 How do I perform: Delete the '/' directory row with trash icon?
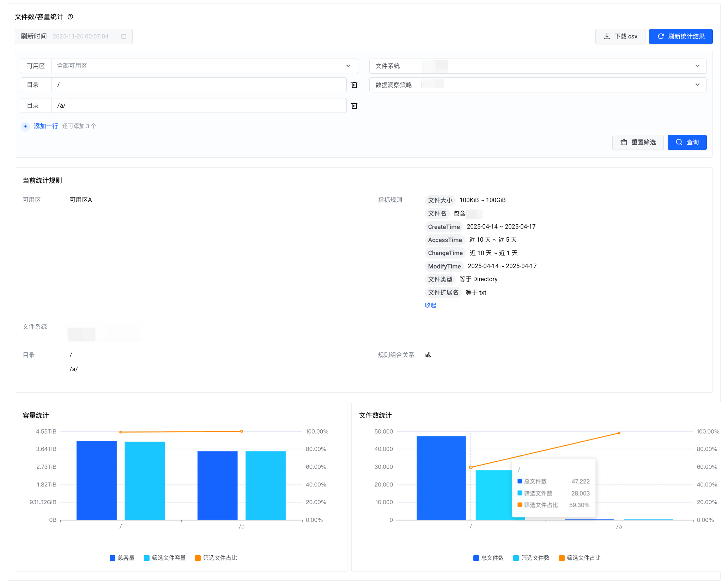tap(354, 85)
